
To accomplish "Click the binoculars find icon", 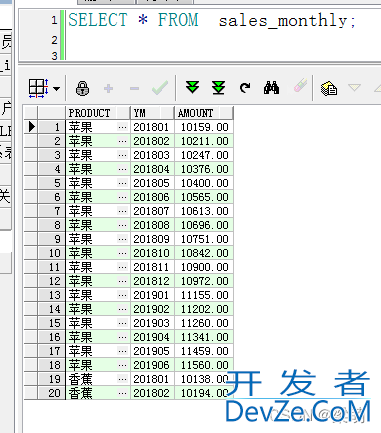I will click(271, 88).
